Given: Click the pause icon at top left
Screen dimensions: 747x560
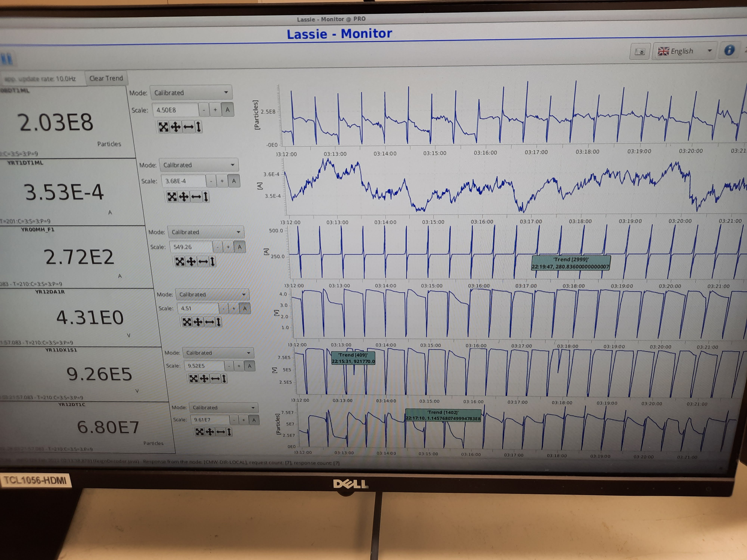Looking at the screenshot, I should click(x=7, y=59).
